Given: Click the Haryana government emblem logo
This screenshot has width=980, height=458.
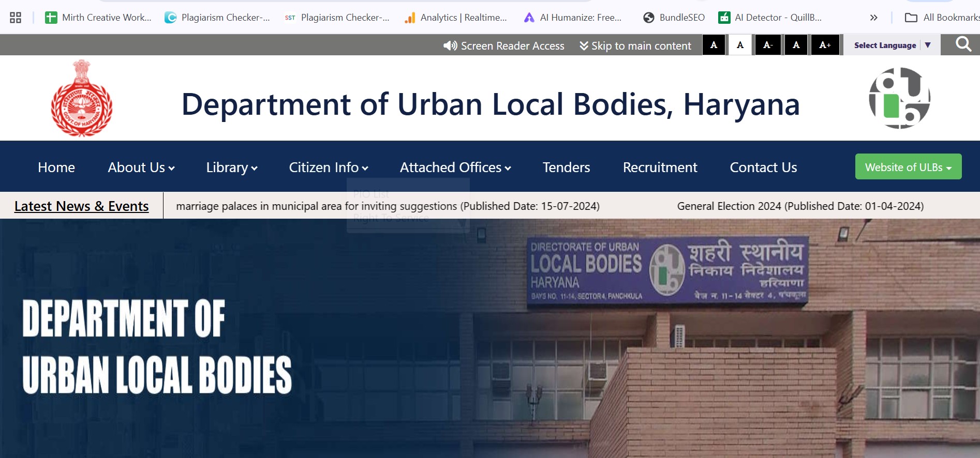Looking at the screenshot, I should (x=82, y=98).
